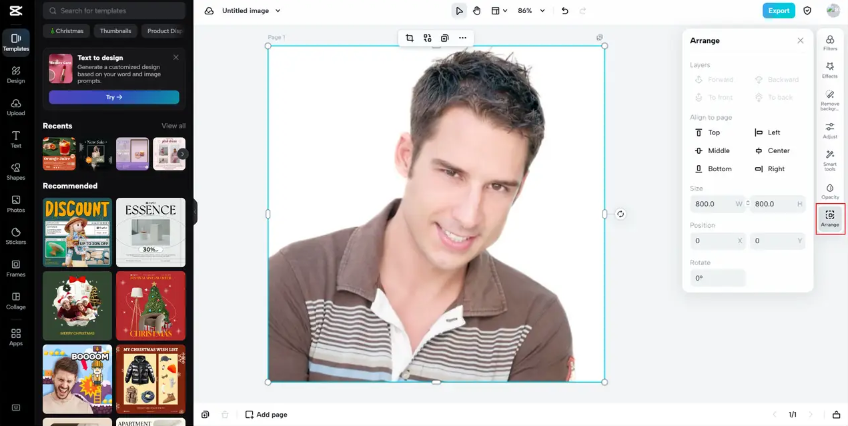Click the CapCut logo icon
This screenshot has width=848, height=426.
point(16,10)
